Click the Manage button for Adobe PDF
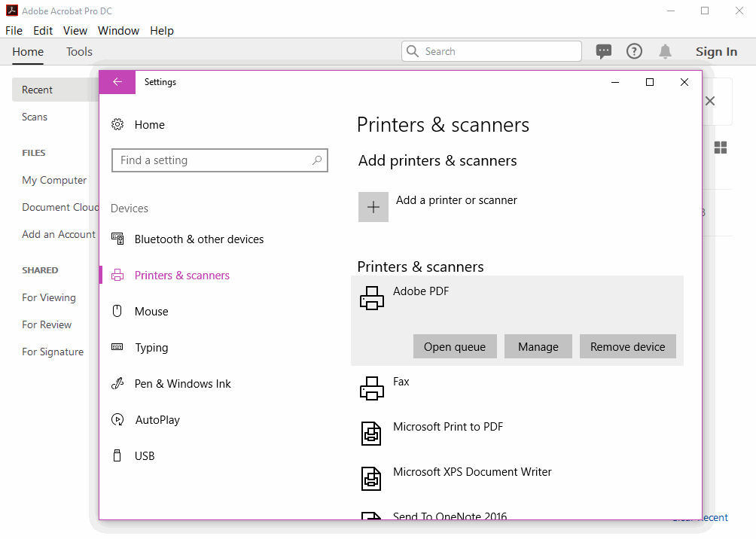 pyautogui.click(x=538, y=346)
